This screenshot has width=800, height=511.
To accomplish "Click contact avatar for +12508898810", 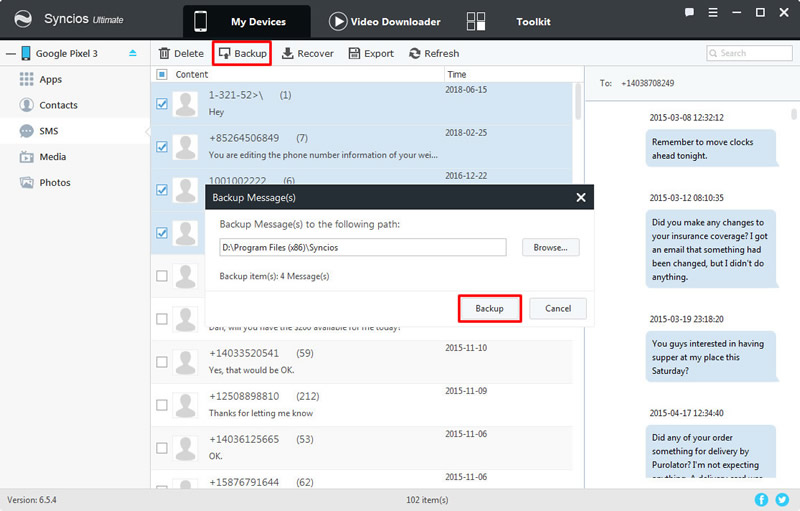I will click(x=185, y=405).
